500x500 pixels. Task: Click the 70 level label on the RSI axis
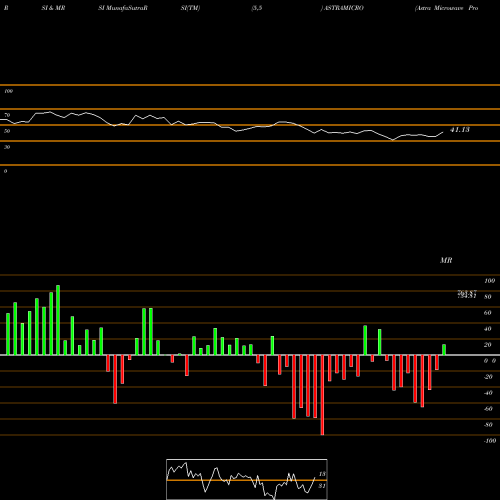click(x=7, y=115)
